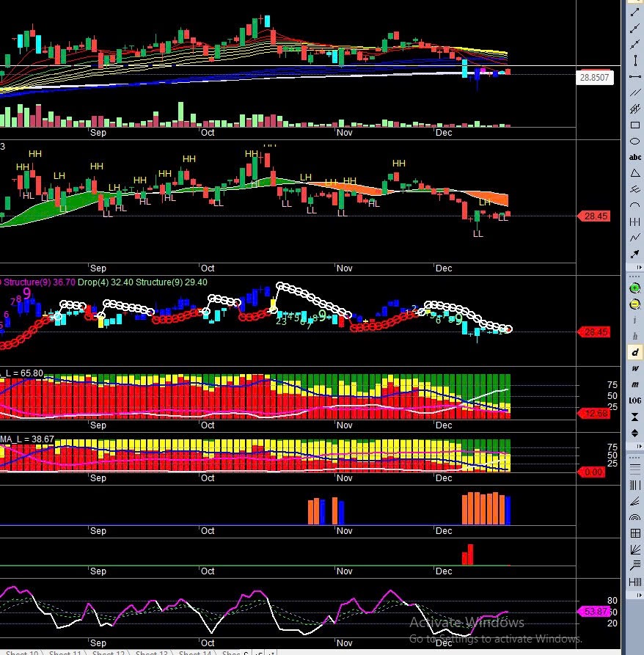
Task: Grab the zoom toolbar dotted grip handle
Action: coord(634,277)
